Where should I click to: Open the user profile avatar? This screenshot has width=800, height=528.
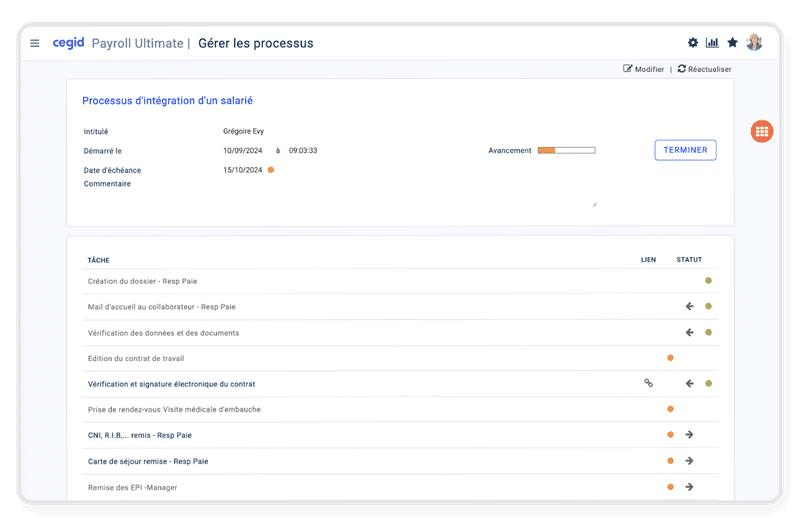[754, 42]
